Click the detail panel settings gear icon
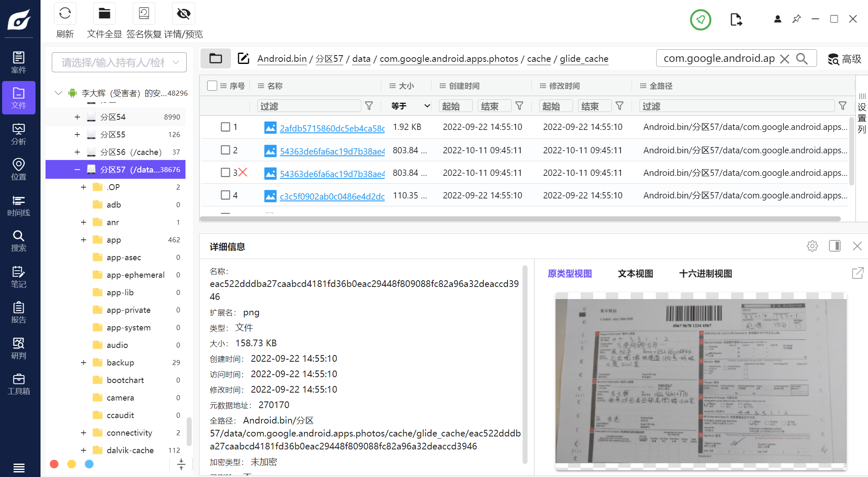Image resolution: width=868 pixels, height=477 pixels. (x=812, y=246)
